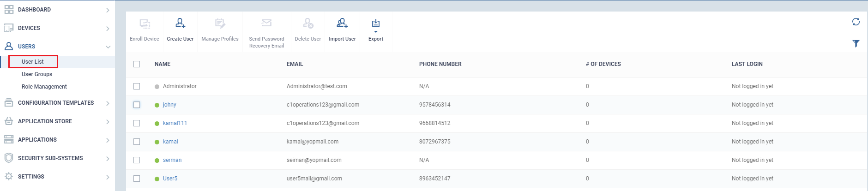Sort by the PHONE NUMBER column header
Image resolution: width=868 pixels, height=191 pixels.
coord(440,64)
